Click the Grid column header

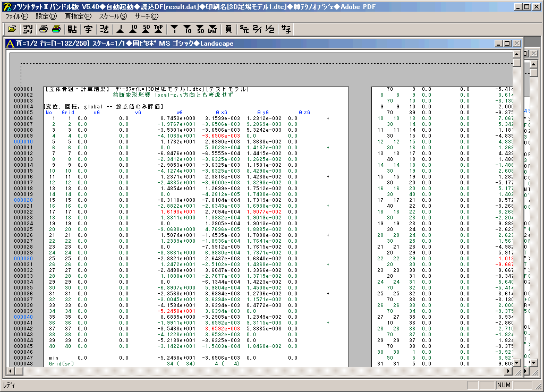pyautogui.click(x=68, y=113)
